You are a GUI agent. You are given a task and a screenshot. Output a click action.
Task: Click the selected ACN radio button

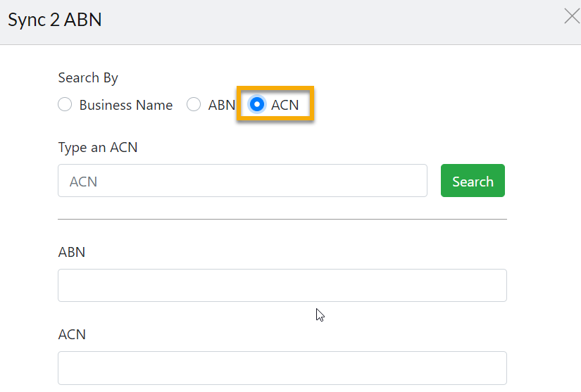pos(257,104)
